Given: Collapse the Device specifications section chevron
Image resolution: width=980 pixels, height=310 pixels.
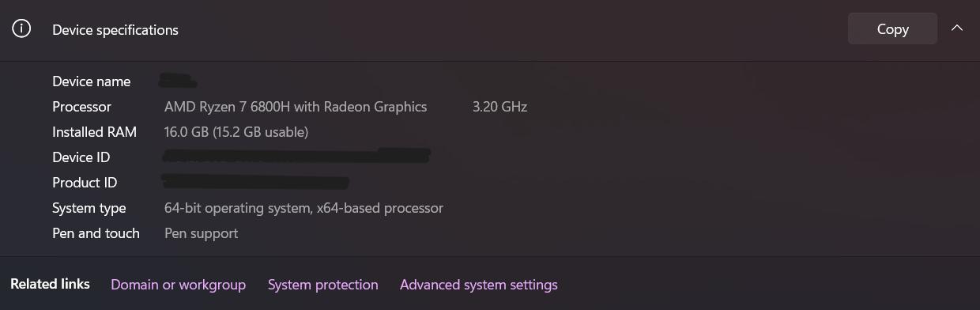Looking at the screenshot, I should click(957, 28).
